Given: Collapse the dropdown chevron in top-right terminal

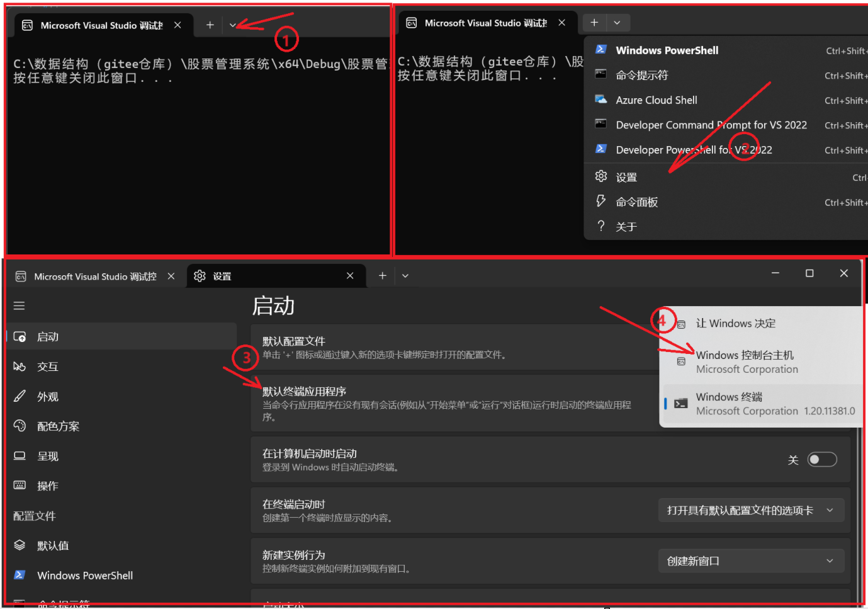Looking at the screenshot, I should pyautogui.click(x=617, y=23).
